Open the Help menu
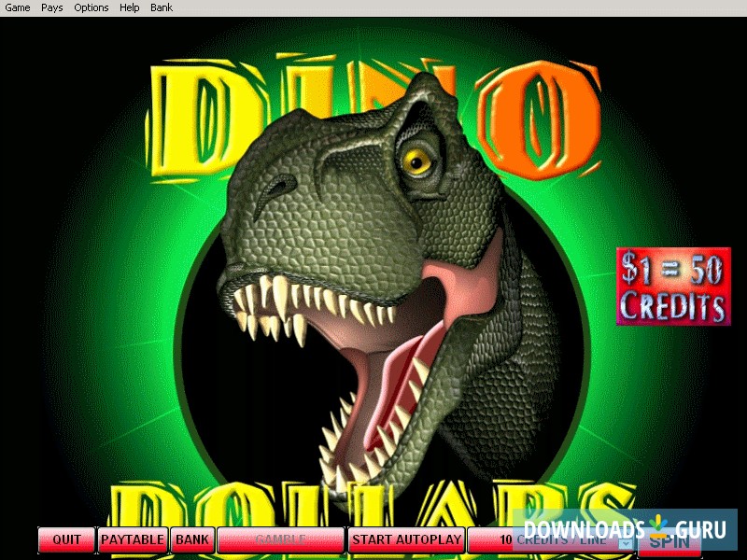 pos(129,7)
